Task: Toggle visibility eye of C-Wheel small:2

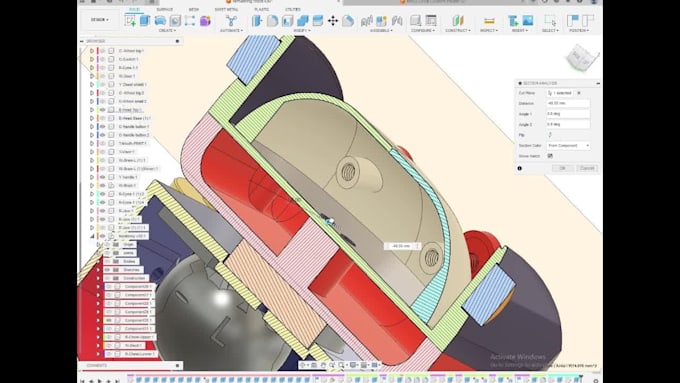Action: click(103, 101)
